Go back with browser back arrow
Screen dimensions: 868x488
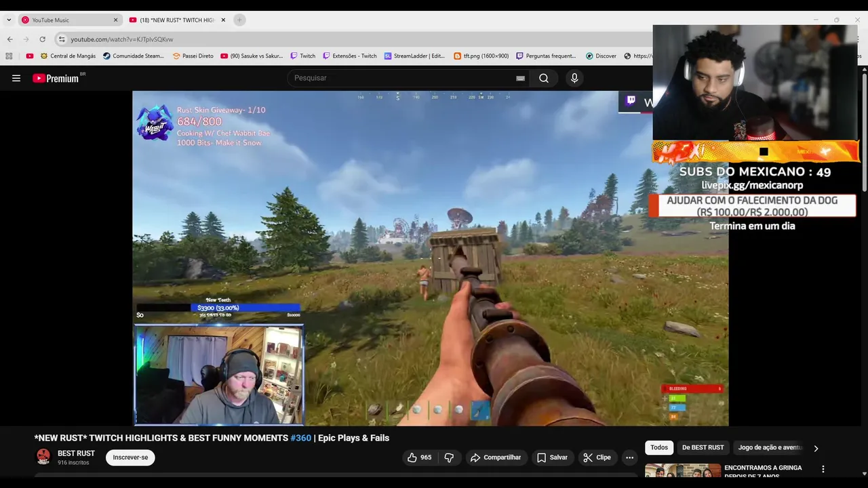[x=10, y=39]
